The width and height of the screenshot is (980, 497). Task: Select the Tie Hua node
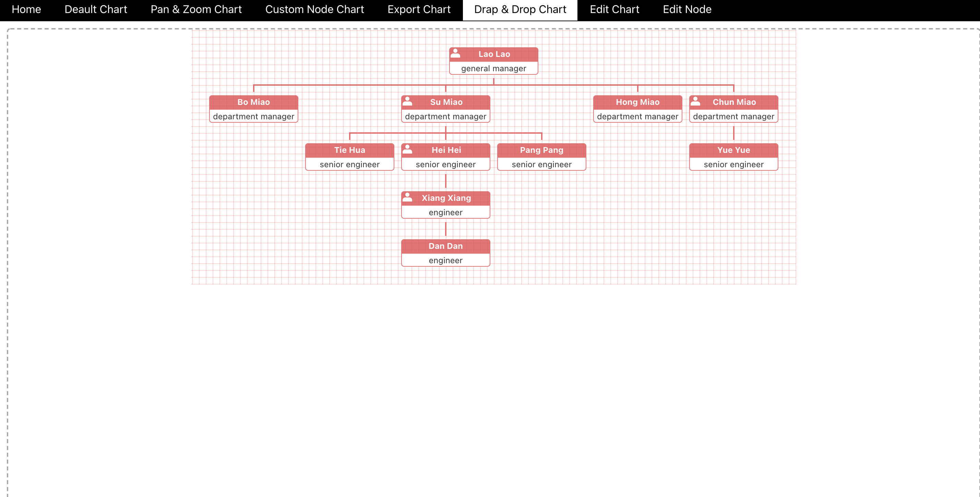point(349,157)
